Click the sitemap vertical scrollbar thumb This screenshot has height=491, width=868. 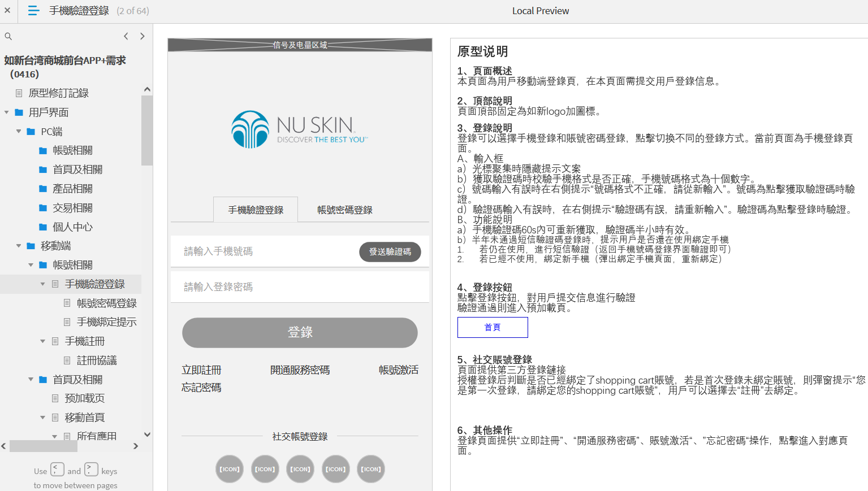click(x=147, y=131)
